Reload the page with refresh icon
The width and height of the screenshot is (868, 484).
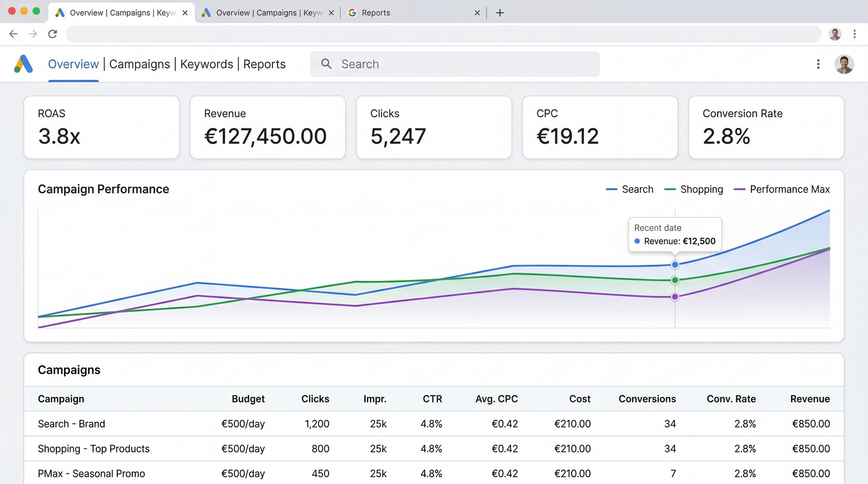[x=53, y=34]
